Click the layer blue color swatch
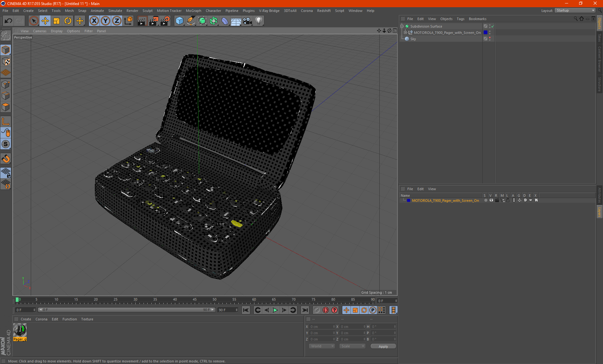The height and width of the screenshot is (364, 603). pyautogui.click(x=409, y=200)
